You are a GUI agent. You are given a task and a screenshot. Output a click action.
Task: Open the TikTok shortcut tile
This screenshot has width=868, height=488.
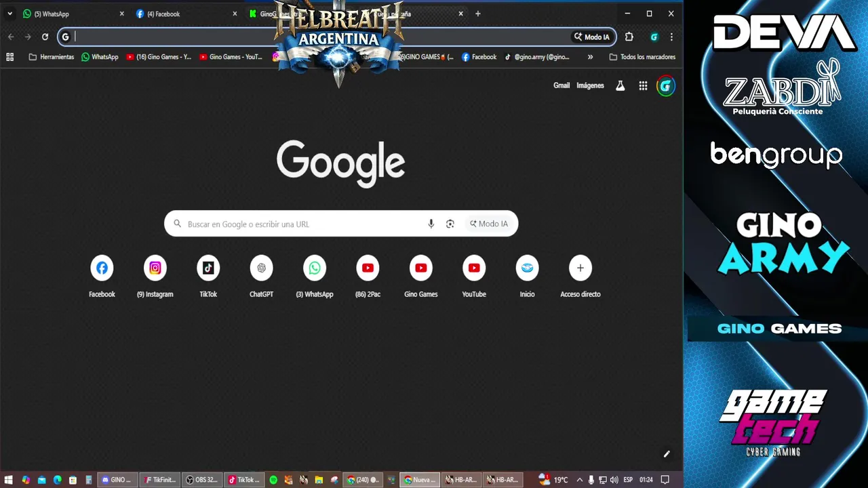(x=208, y=277)
